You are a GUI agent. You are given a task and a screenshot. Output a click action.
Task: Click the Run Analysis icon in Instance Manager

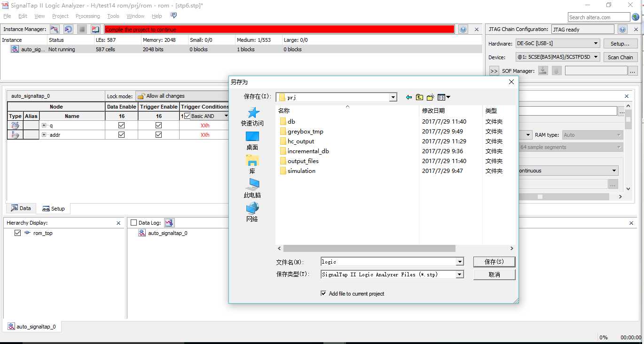[55, 29]
